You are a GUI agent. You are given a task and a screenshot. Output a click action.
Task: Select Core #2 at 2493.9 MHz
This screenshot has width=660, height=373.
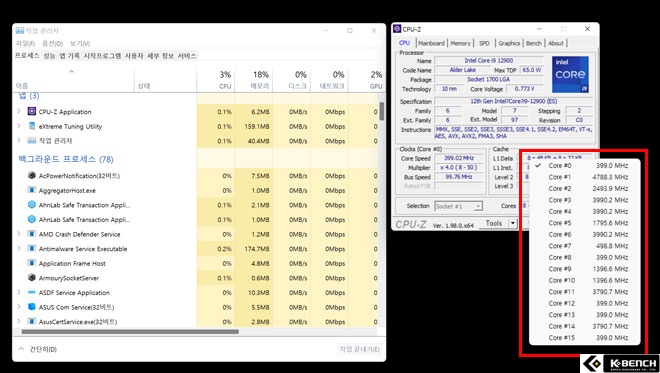(585, 188)
